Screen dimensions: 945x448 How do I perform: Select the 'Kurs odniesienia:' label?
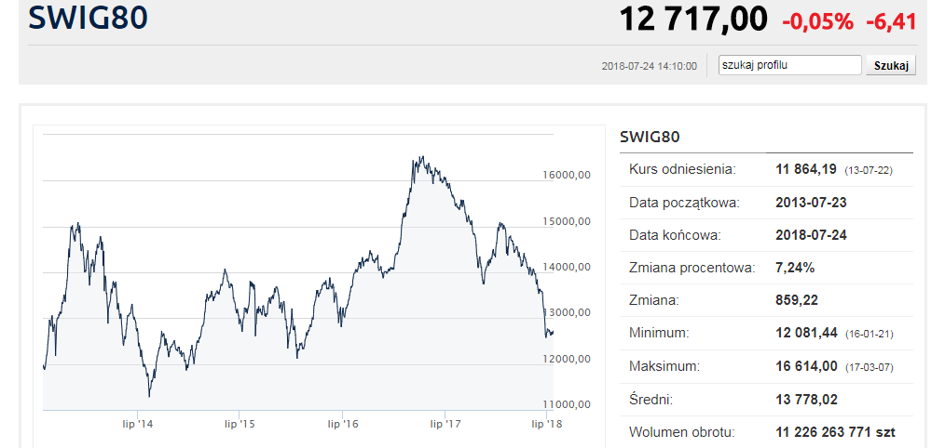[682, 169]
